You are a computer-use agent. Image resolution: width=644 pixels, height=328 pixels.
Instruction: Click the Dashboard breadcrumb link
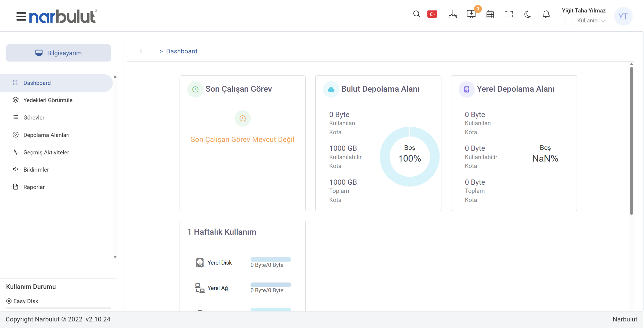(x=181, y=51)
